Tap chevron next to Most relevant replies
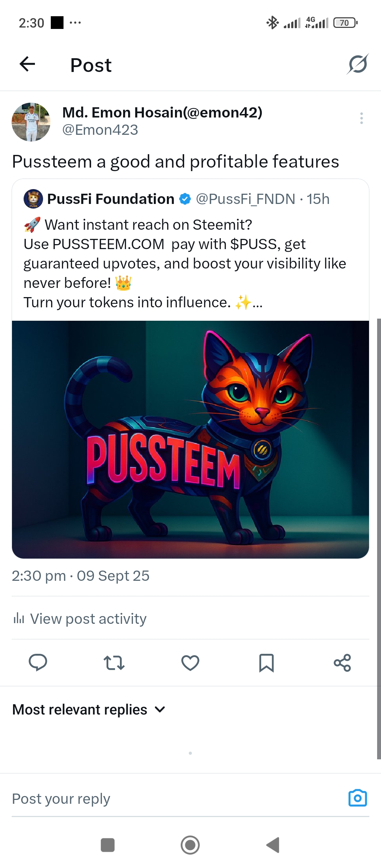This screenshot has height=868, width=381. (x=160, y=710)
